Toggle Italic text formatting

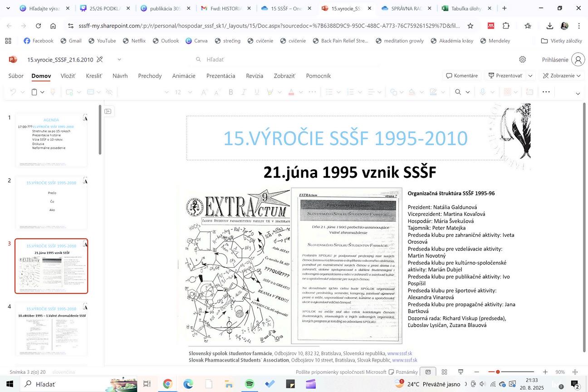click(x=244, y=92)
